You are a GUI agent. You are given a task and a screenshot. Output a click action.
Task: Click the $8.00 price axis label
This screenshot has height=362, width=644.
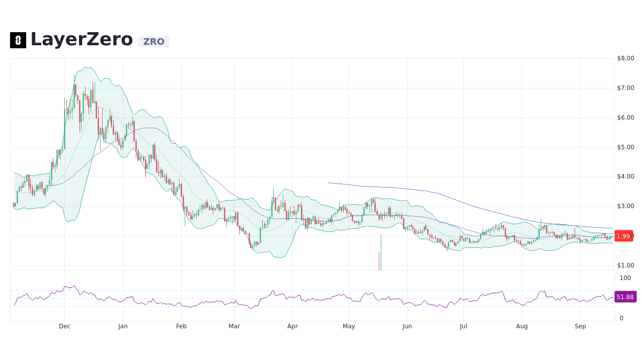point(625,58)
